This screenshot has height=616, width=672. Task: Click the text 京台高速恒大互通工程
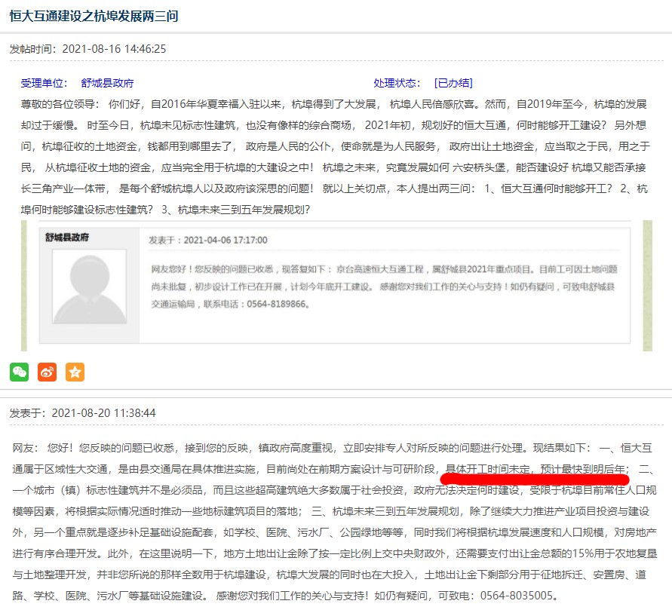coord(379,269)
